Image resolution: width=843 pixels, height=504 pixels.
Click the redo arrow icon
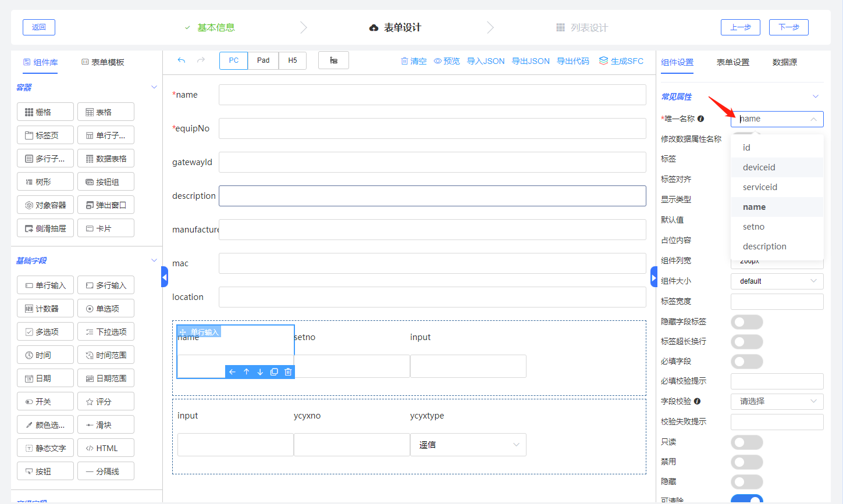[201, 60]
